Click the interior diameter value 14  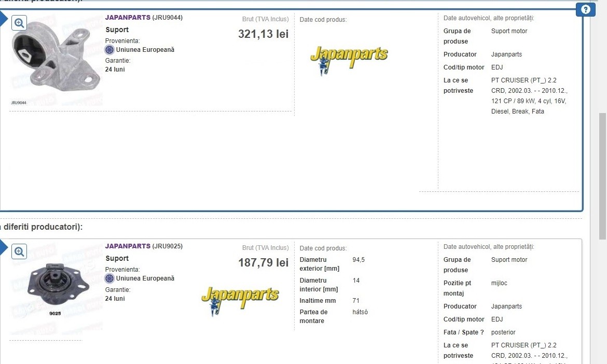coord(356,281)
